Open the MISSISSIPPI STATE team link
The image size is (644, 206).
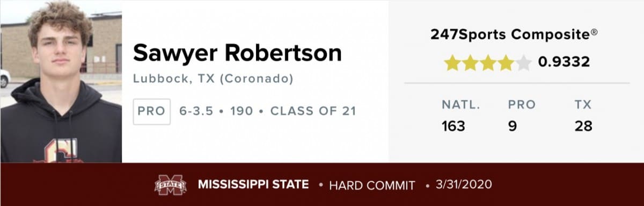click(253, 184)
